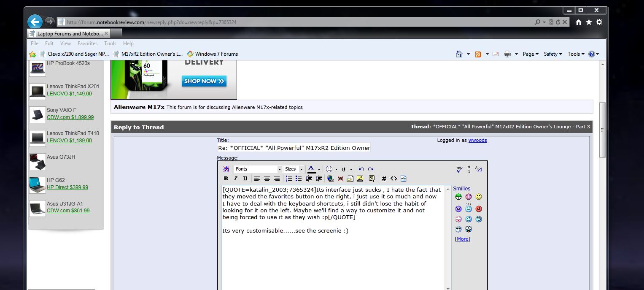Open the File menu

pyautogui.click(x=35, y=43)
